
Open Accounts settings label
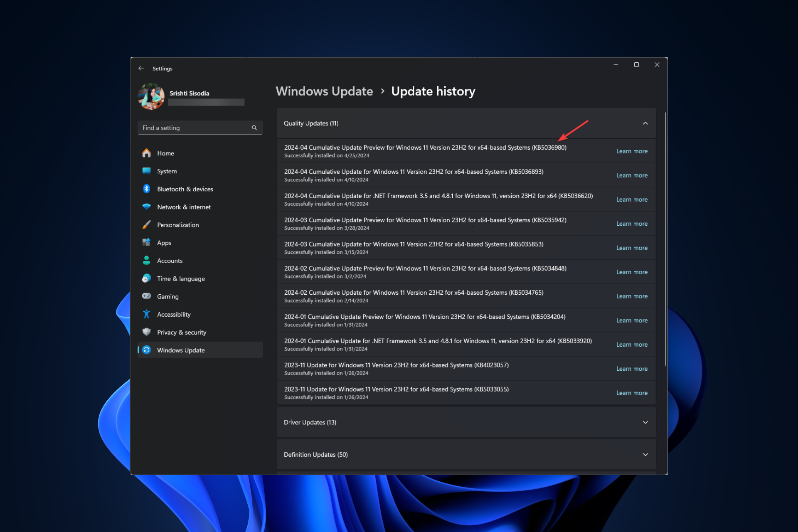pyautogui.click(x=170, y=261)
